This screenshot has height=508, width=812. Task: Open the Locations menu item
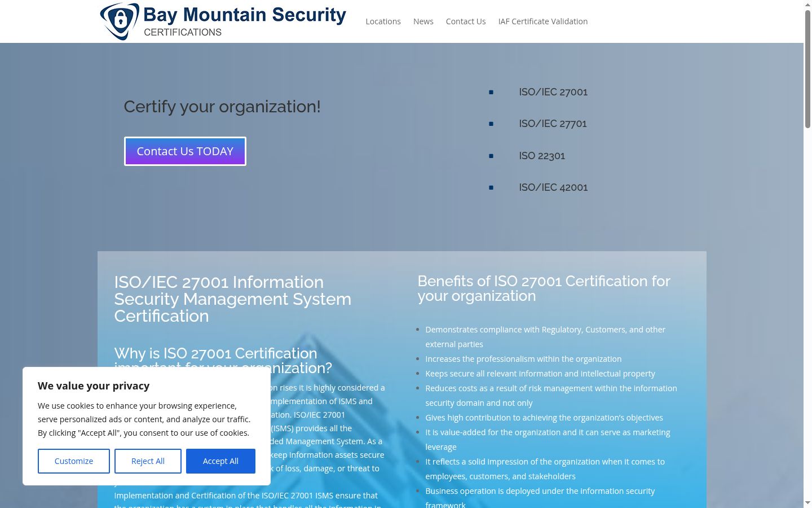coord(383,21)
